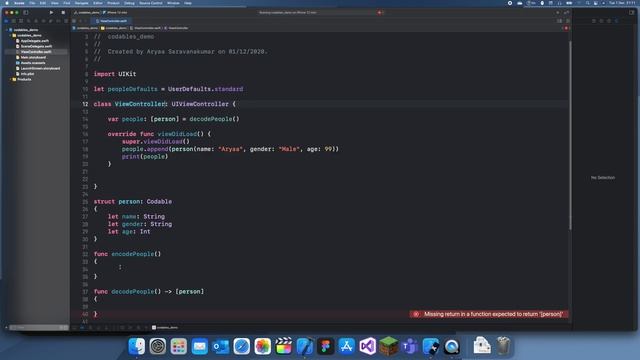640x360 pixels.
Task: Open Assets.xcassets in the navigator
Action: 33,63
